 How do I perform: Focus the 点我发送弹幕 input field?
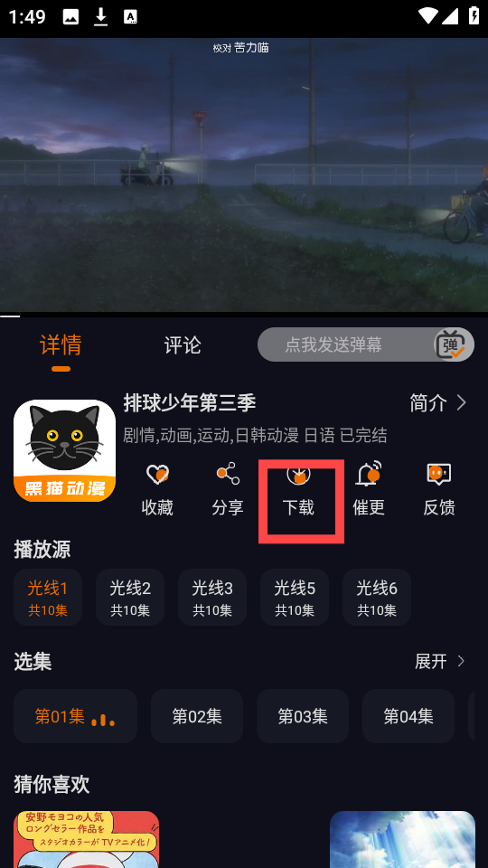click(346, 344)
